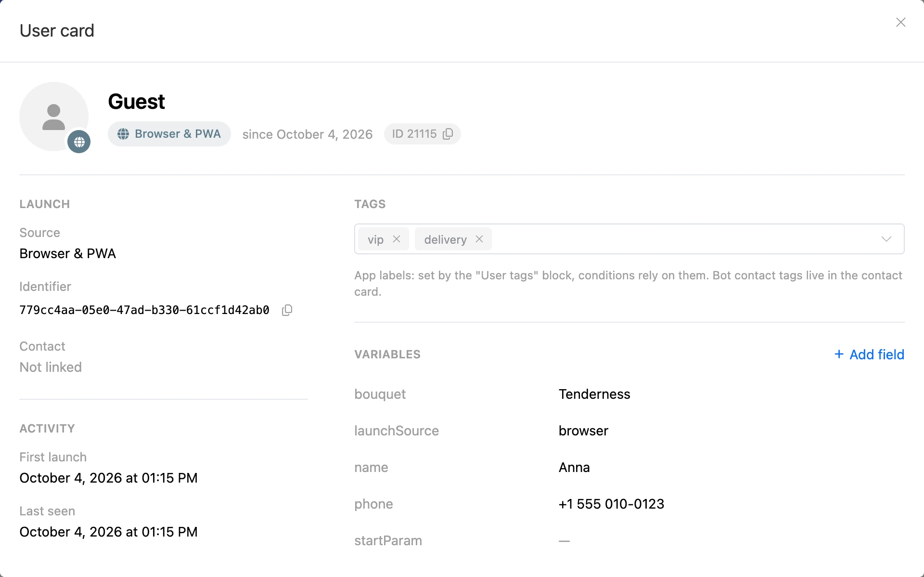Edit the name value Anna
The height and width of the screenshot is (577, 924).
(x=574, y=467)
